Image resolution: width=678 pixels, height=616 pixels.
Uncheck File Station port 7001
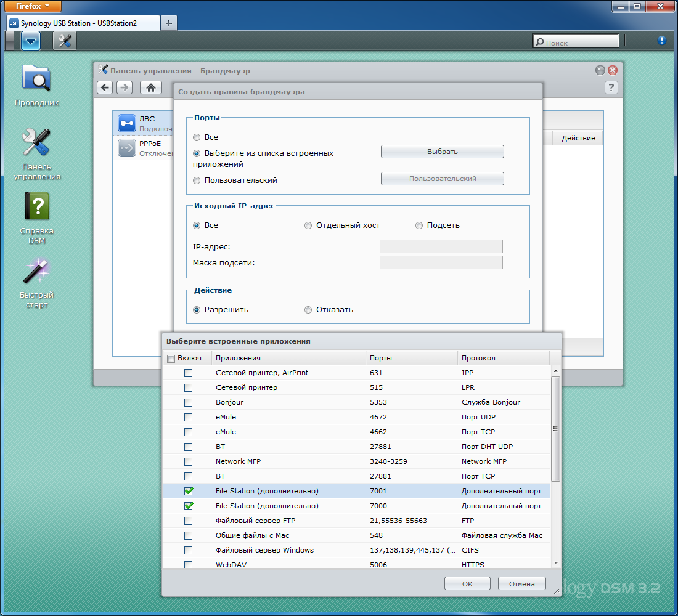tap(189, 491)
